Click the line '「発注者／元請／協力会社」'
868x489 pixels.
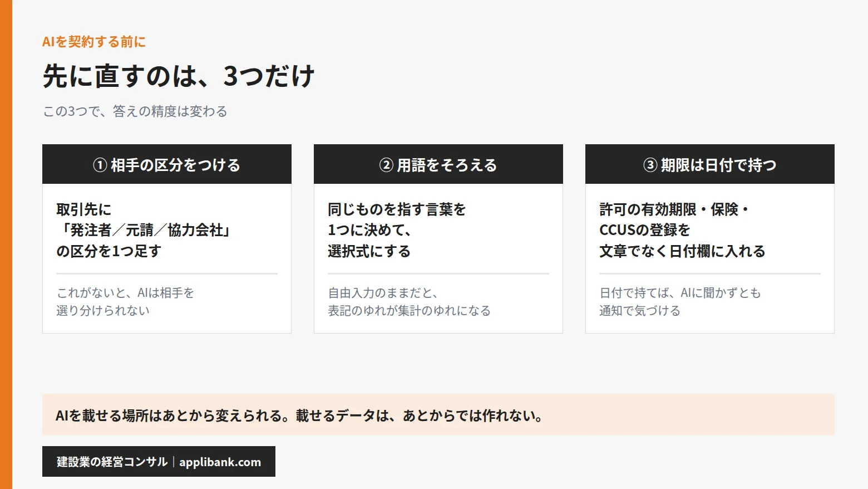pyautogui.click(x=145, y=230)
